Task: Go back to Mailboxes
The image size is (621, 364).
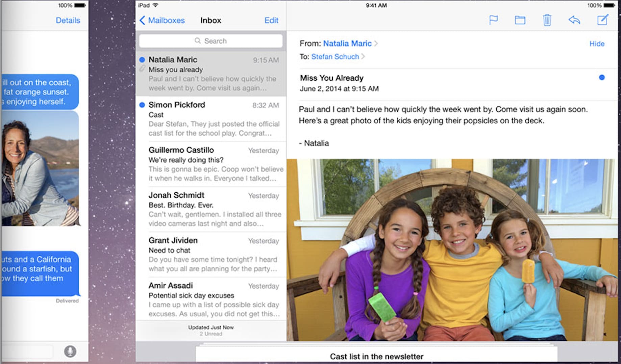Action: tap(162, 20)
